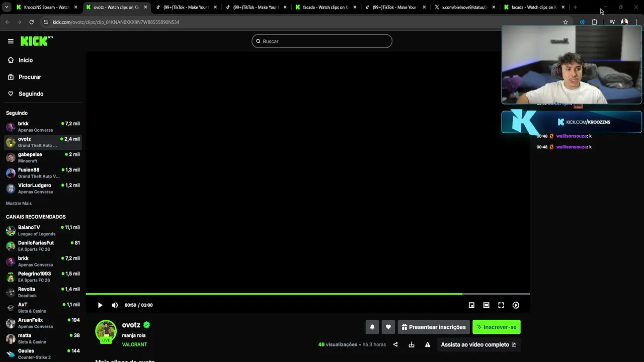
Task: Open brkk channel under Seguindo
Action: click(43, 127)
